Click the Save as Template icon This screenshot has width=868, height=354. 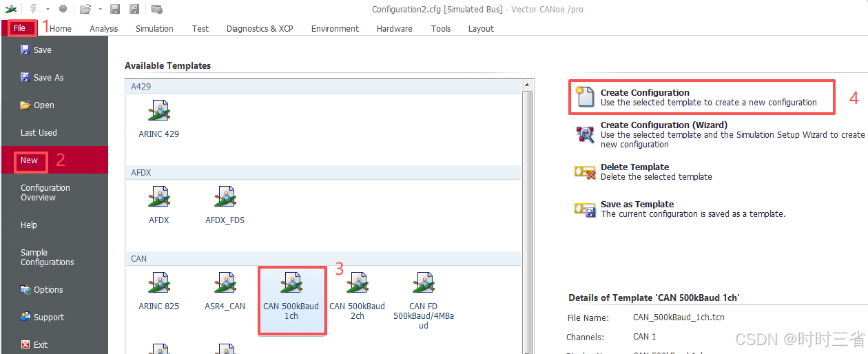[585, 209]
